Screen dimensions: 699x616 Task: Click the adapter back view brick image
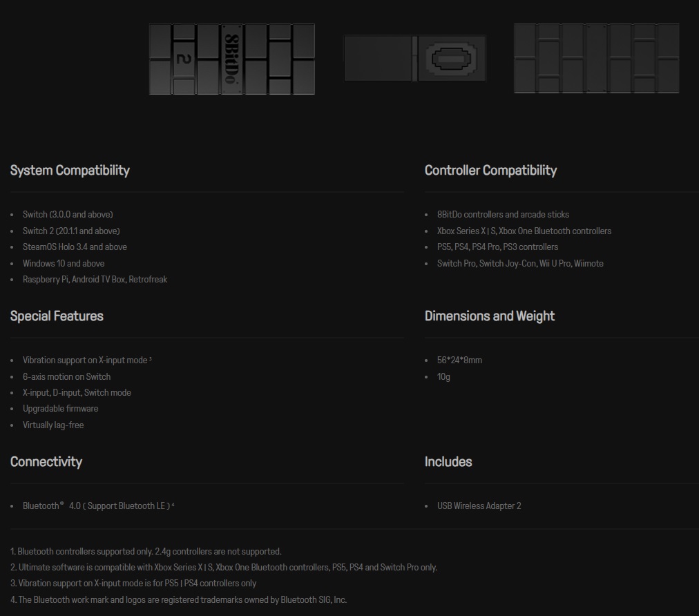[596, 59]
